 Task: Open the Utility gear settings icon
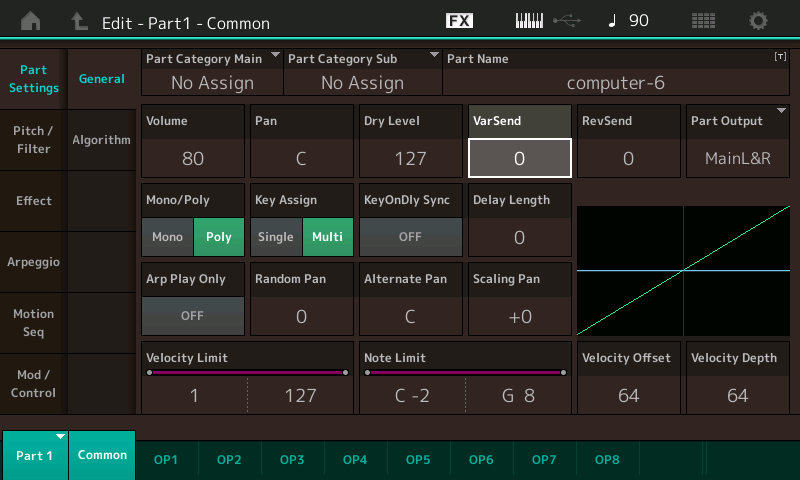click(x=759, y=20)
